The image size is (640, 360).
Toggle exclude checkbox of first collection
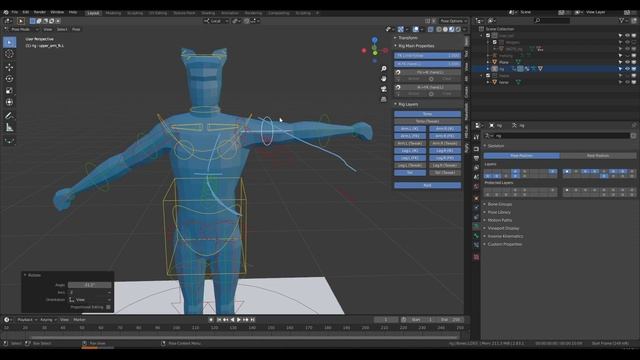(x=488, y=36)
